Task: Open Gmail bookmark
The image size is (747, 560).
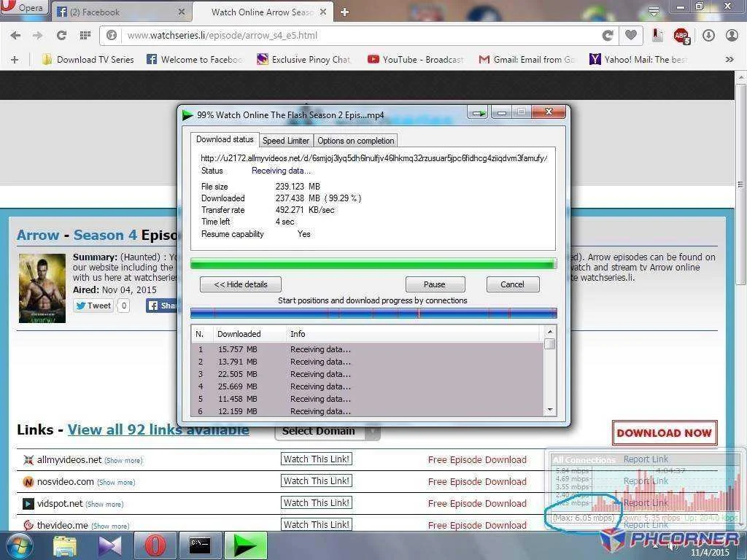Action: (527, 60)
